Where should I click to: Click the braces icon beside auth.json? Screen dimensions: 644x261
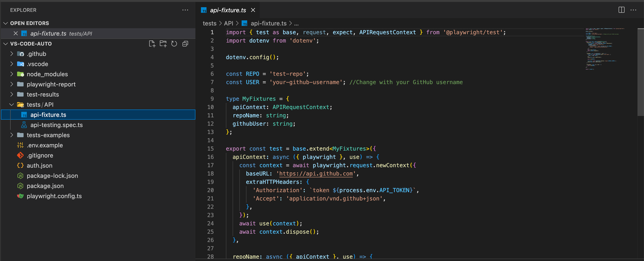point(21,165)
